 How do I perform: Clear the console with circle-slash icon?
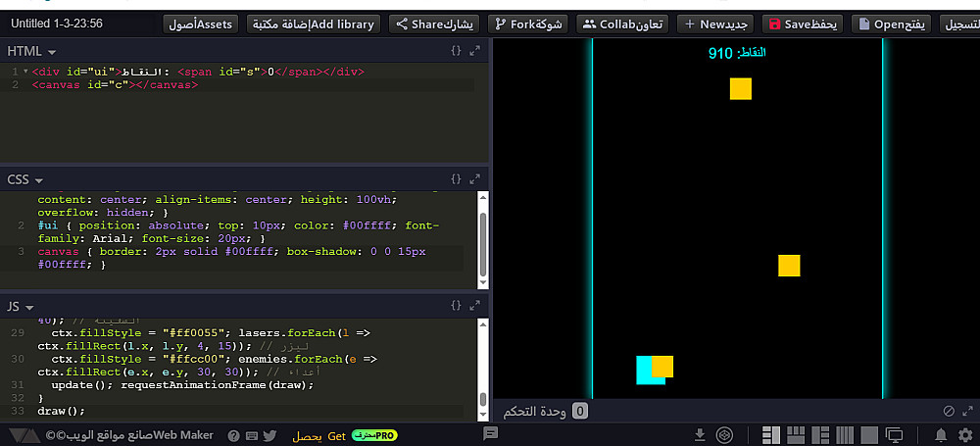coord(949,411)
